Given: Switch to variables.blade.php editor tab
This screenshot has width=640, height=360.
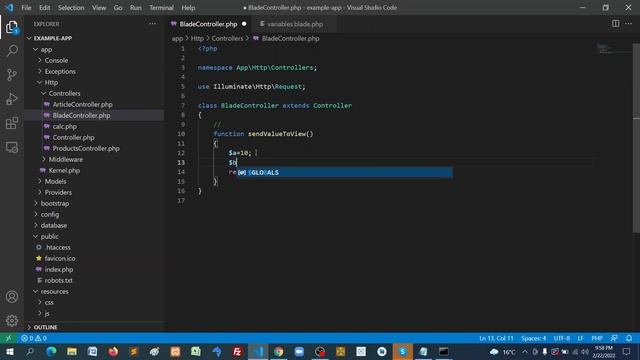Looking at the screenshot, I should [x=295, y=24].
